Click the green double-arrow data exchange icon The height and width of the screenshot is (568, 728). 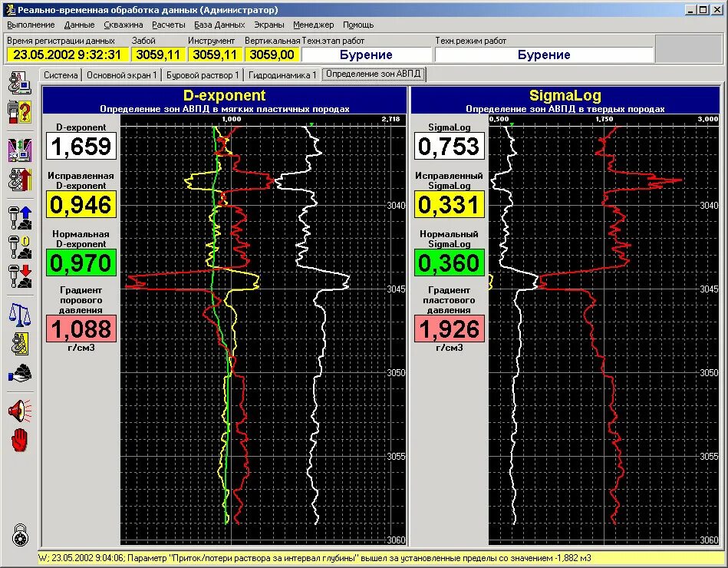[x=19, y=150]
